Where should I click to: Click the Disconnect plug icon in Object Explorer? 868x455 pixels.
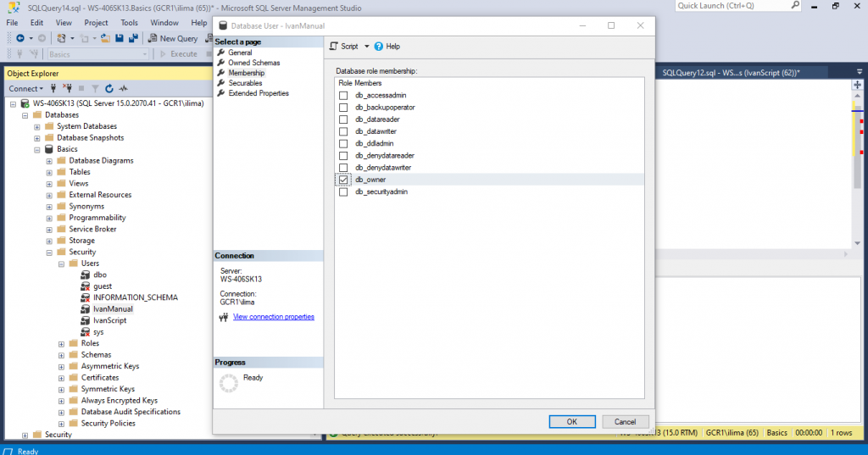tap(68, 89)
